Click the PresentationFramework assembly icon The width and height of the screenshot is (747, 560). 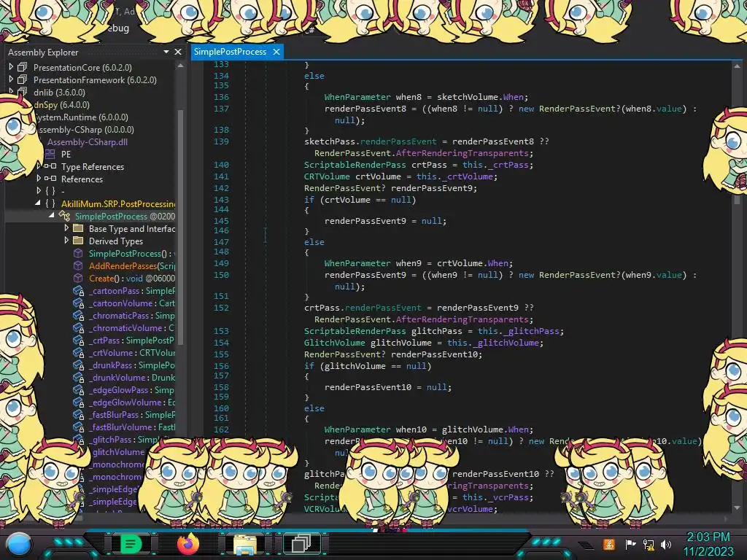tap(23, 79)
